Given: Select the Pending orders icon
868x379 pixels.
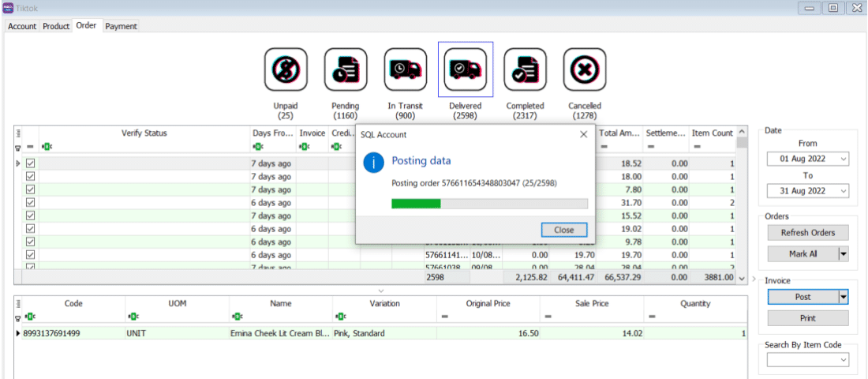Looking at the screenshot, I should (345, 69).
